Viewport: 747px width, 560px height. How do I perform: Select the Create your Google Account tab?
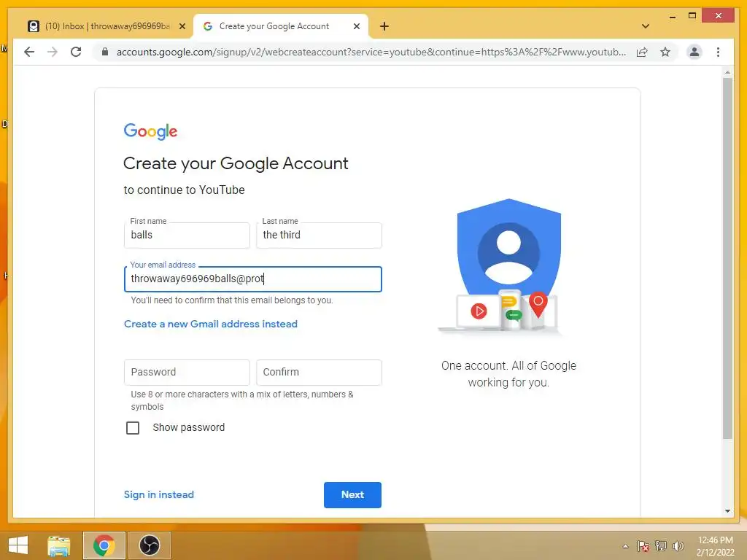pos(281,26)
